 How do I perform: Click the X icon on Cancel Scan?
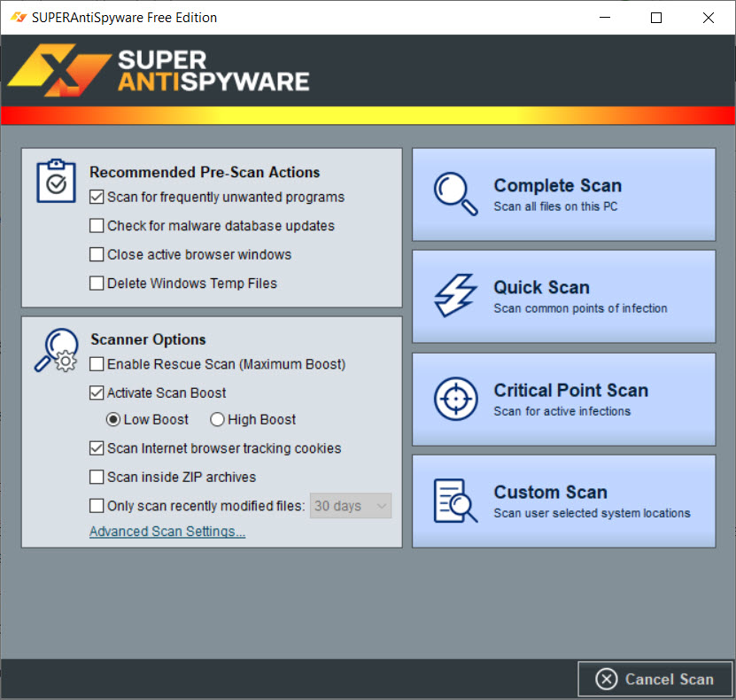click(x=606, y=680)
